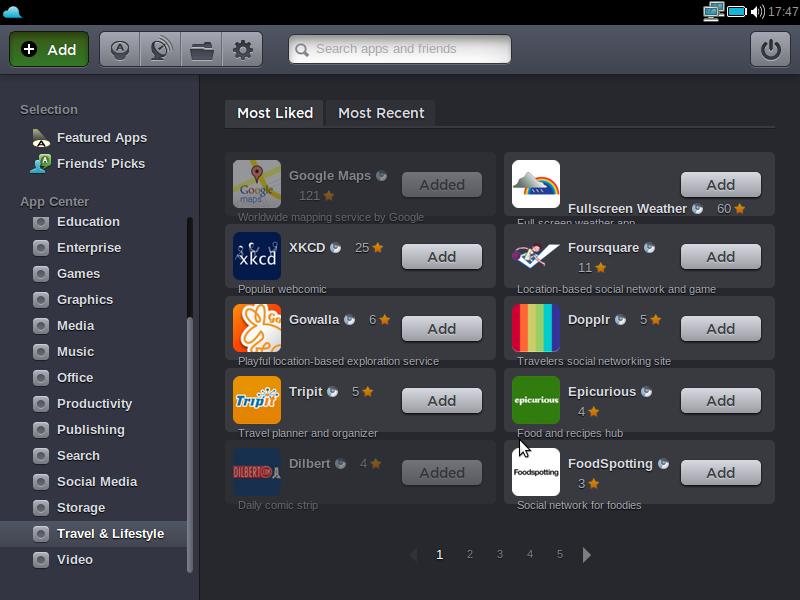The height and width of the screenshot is (600, 800).
Task: Switch to the Most Recent tab
Action: click(x=381, y=113)
